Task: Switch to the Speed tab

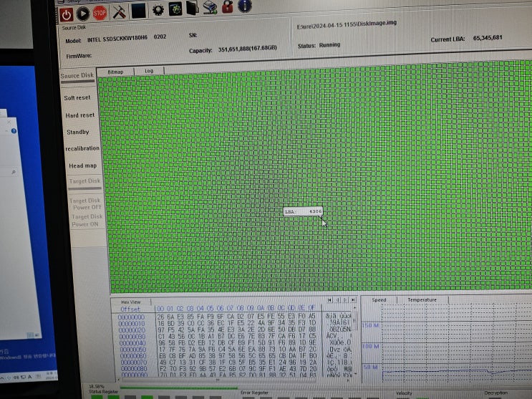Action: click(x=379, y=300)
